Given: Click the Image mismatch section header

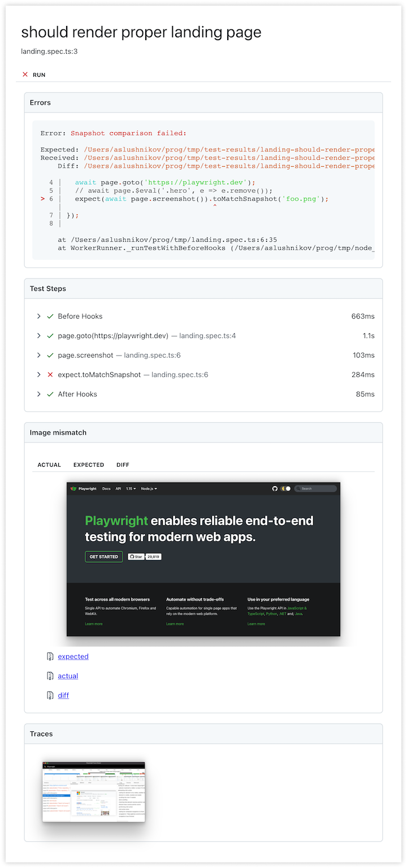Looking at the screenshot, I should click(203, 433).
